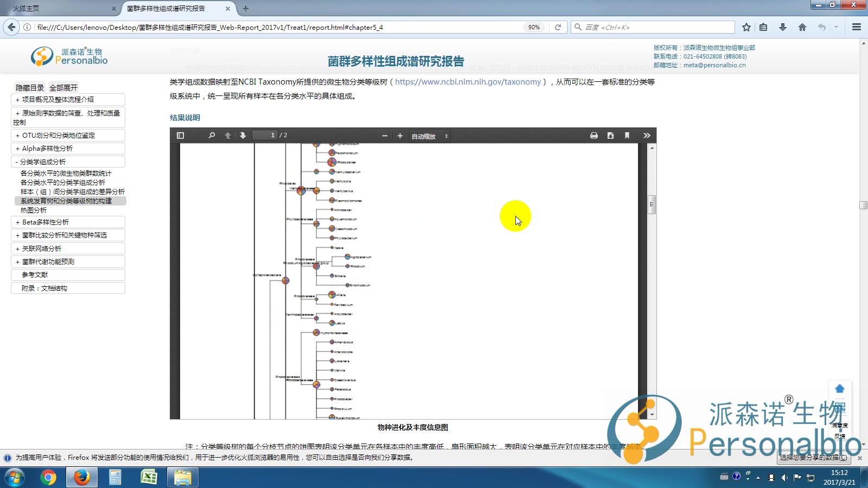The height and width of the screenshot is (488, 868).
Task: Open Excel from the taskbar
Action: [x=149, y=478]
